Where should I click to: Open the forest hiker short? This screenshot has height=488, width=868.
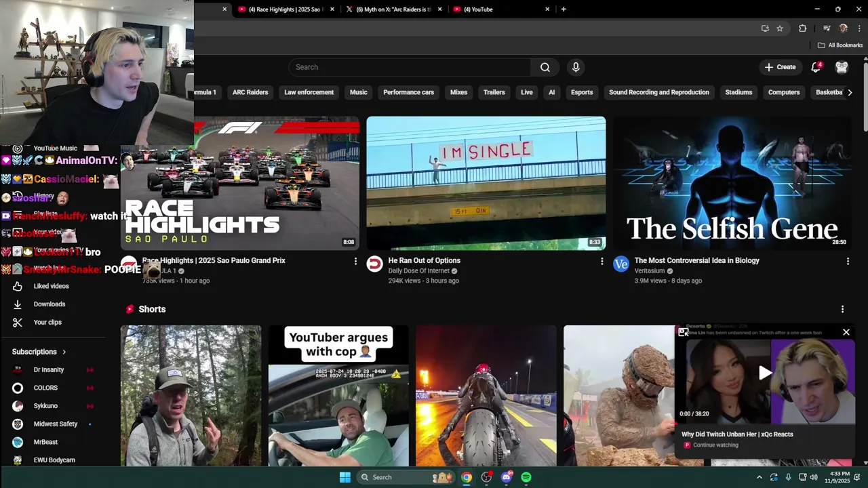pyautogui.click(x=191, y=396)
